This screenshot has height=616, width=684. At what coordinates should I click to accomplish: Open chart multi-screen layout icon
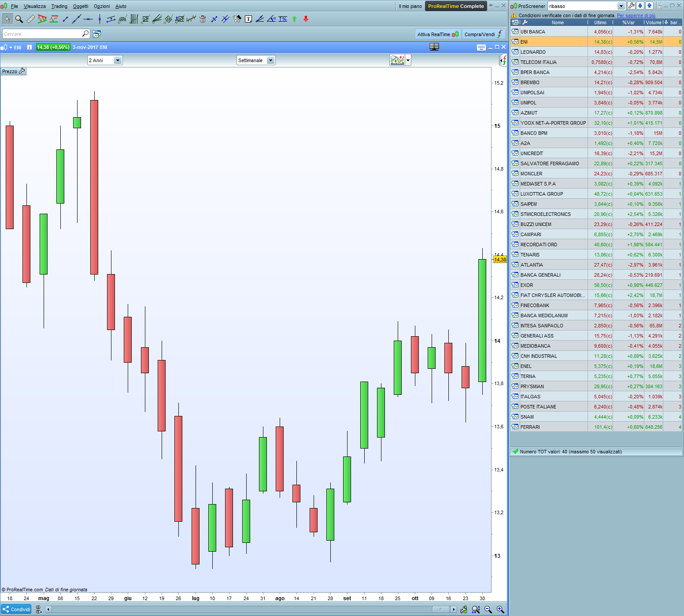click(x=434, y=47)
